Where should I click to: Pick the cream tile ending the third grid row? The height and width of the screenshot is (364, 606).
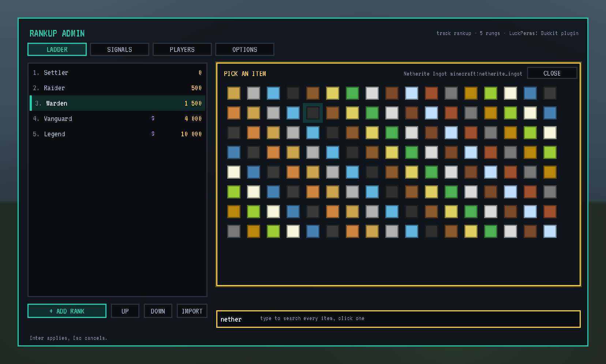pos(550,133)
